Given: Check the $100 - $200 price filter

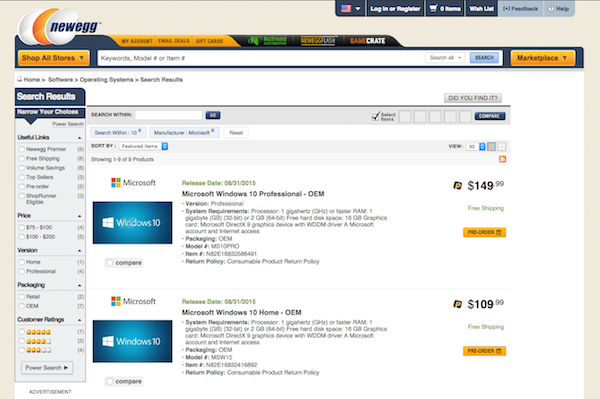Looking at the screenshot, I should click(x=22, y=237).
